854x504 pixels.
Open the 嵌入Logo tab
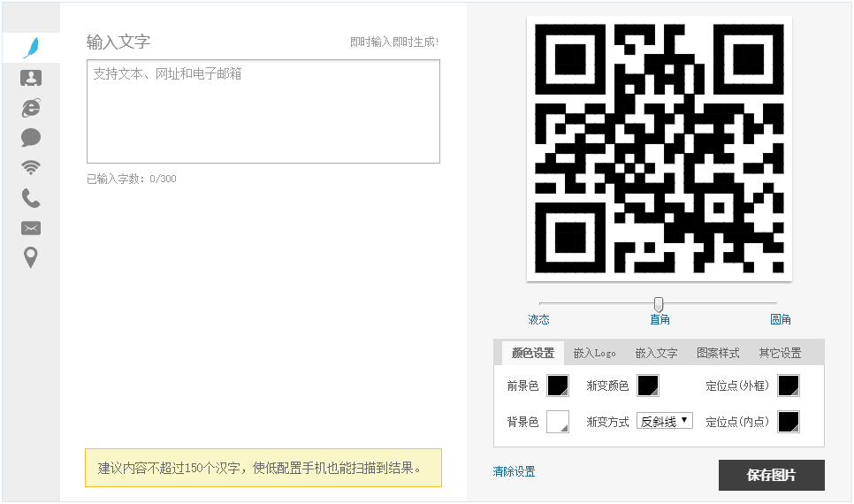(594, 353)
